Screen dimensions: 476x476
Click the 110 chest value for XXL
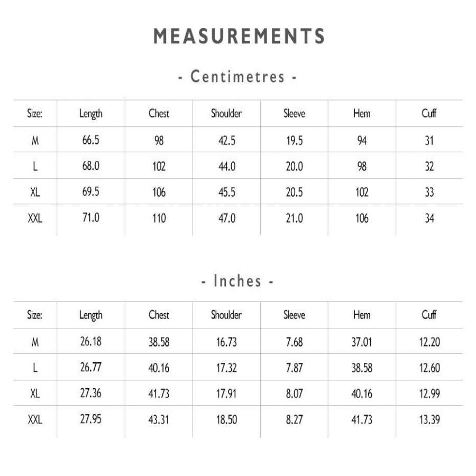click(159, 218)
